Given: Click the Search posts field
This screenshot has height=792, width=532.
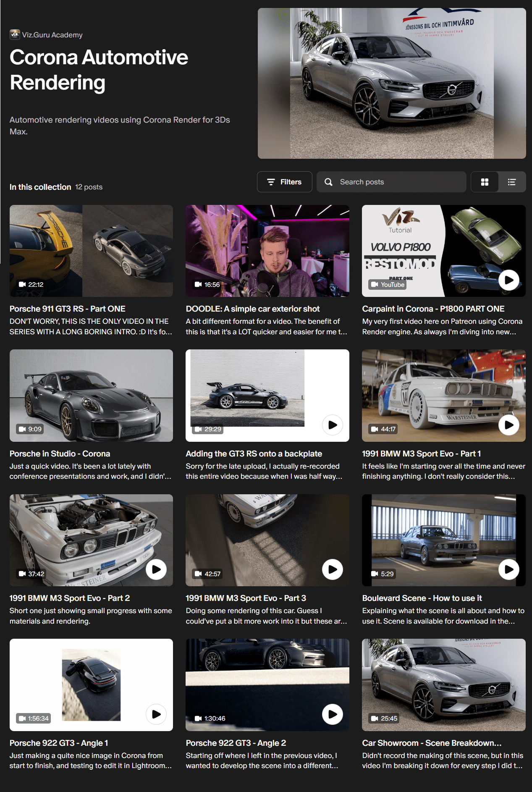Looking at the screenshot, I should pos(391,182).
